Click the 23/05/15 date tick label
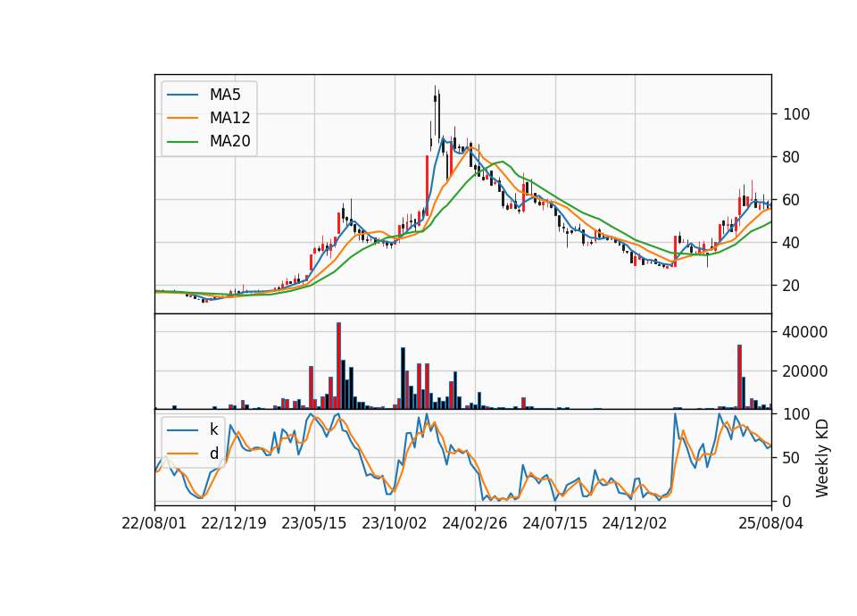Viewport: 857px width, 616px height. 313,523
